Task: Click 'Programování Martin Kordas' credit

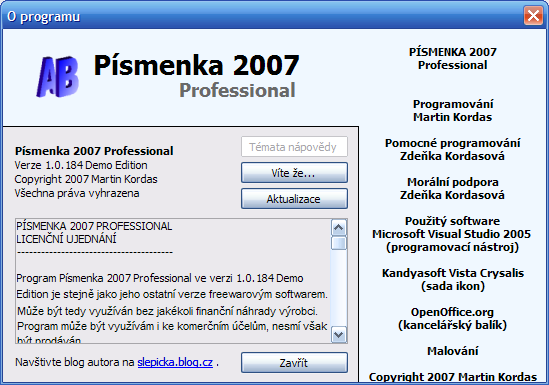Action: [453, 111]
